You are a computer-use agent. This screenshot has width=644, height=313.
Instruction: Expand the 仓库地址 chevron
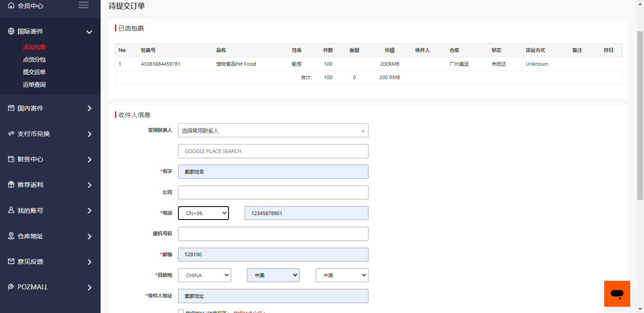click(x=89, y=237)
